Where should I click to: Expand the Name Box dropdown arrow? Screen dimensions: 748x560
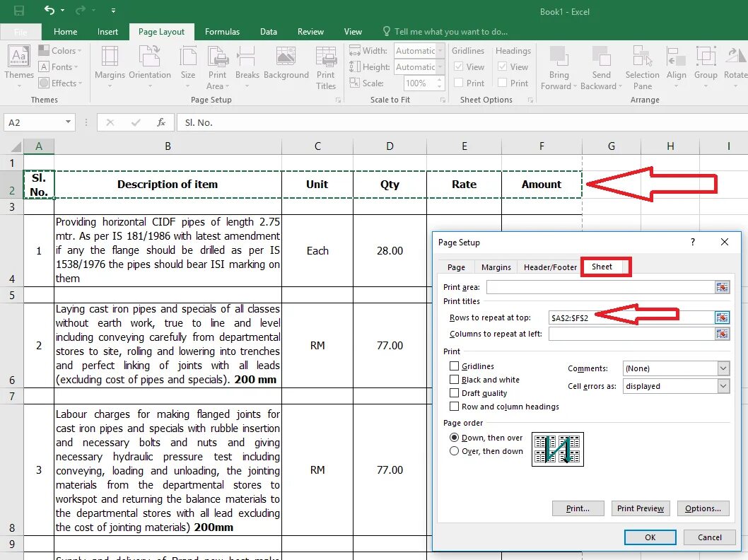(68, 122)
